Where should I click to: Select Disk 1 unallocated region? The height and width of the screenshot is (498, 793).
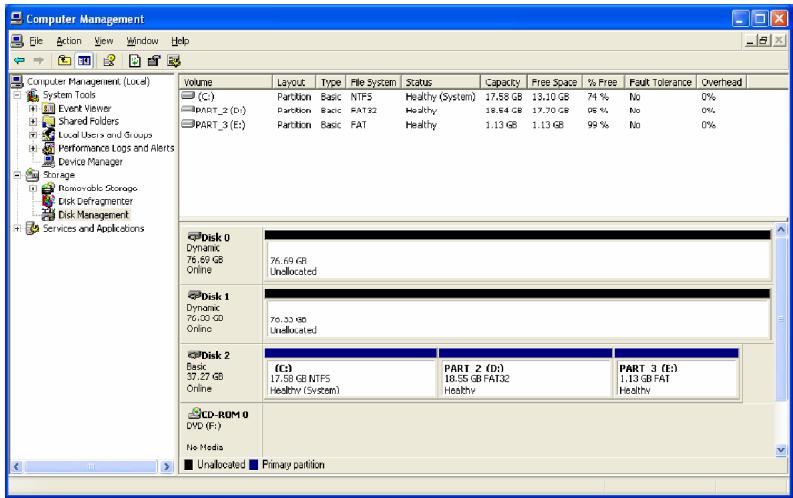point(517,314)
